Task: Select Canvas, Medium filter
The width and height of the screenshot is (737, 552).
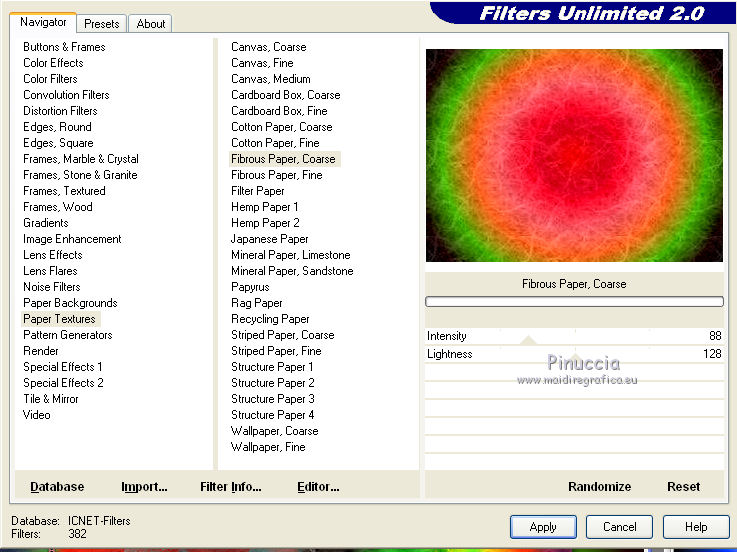Action: pos(271,79)
